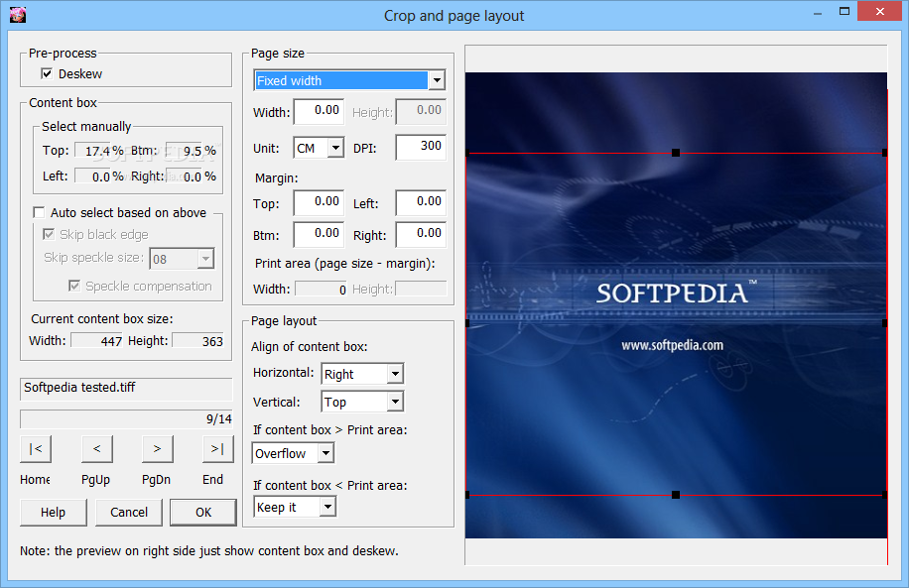Confirm with the OK button
Image resolution: width=909 pixels, height=588 pixels.
pos(203,512)
